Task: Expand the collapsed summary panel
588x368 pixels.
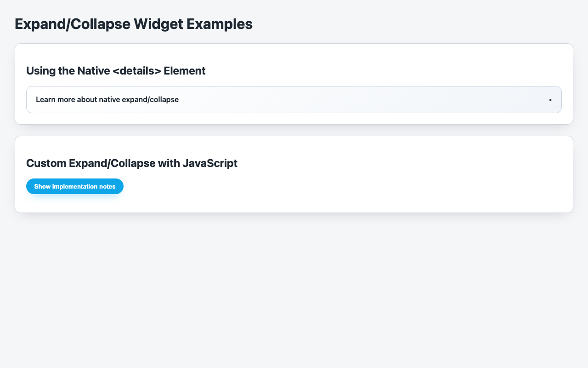Action: [x=184, y=99]
